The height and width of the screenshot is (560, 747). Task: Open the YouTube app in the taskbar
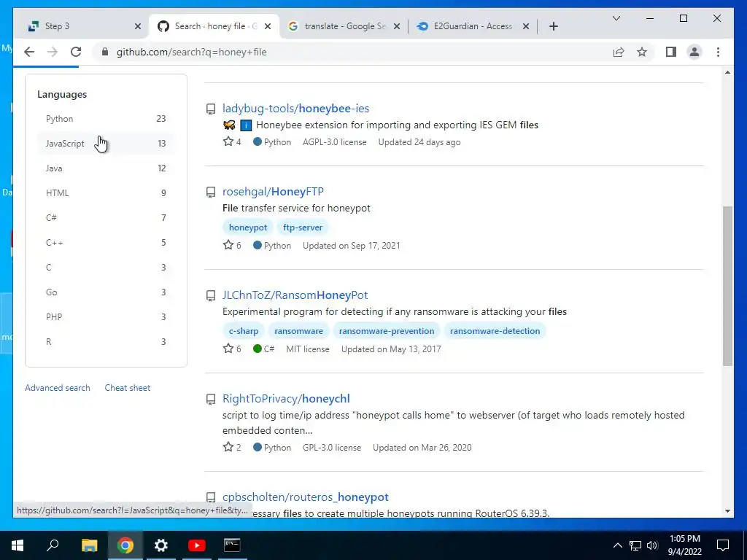coord(196,545)
